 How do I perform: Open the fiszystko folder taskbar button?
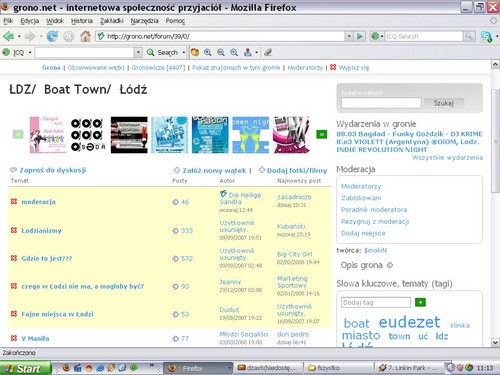tap(338, 368)
